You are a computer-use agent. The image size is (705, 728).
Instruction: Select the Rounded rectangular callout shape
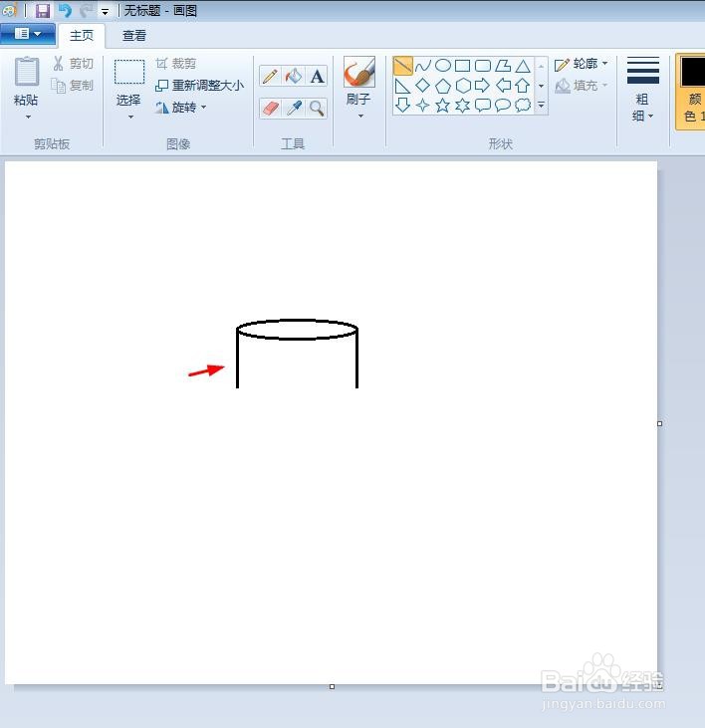point(483,106)
